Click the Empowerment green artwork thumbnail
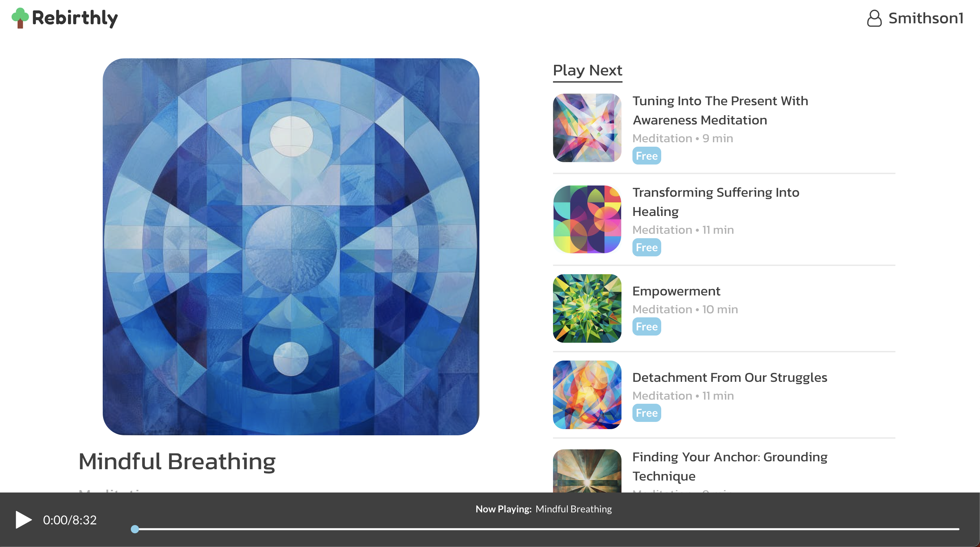 587,308
